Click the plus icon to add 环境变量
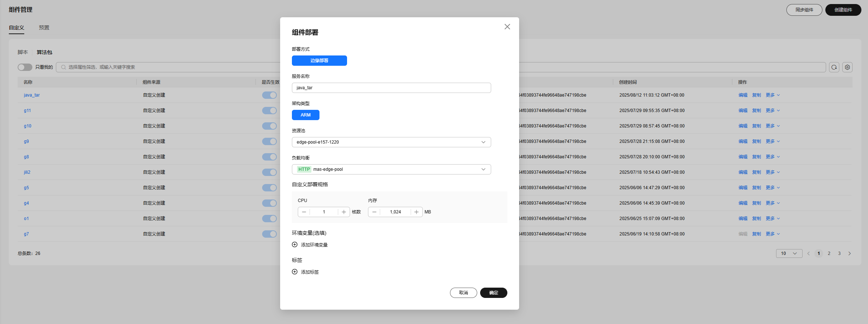Viewport: 868px width, 324px height. coord(294,245)
